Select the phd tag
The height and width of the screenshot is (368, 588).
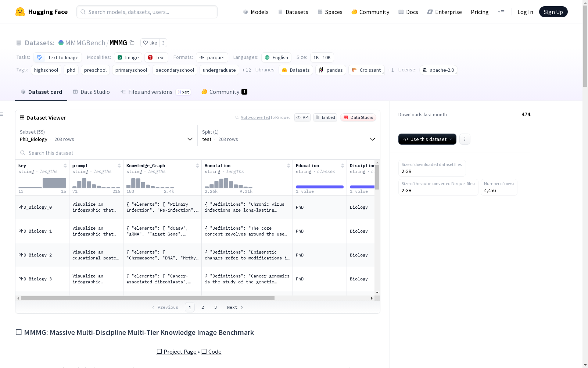[71, 70]
